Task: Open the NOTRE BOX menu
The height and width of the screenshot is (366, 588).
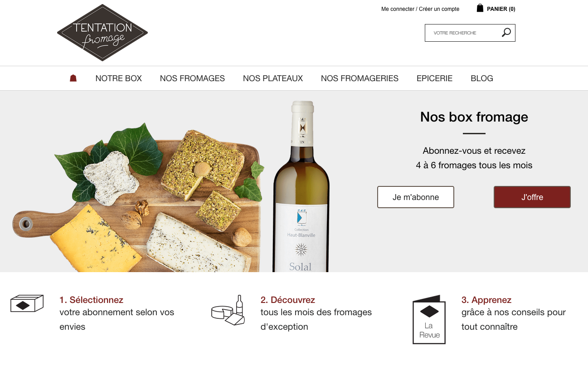Action: point(119,78)
